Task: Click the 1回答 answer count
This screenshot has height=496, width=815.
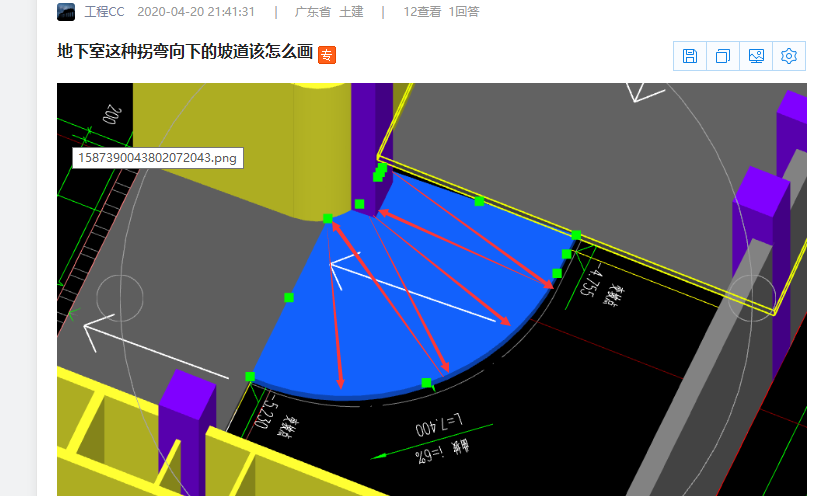Action: click(x=464, y=12)
